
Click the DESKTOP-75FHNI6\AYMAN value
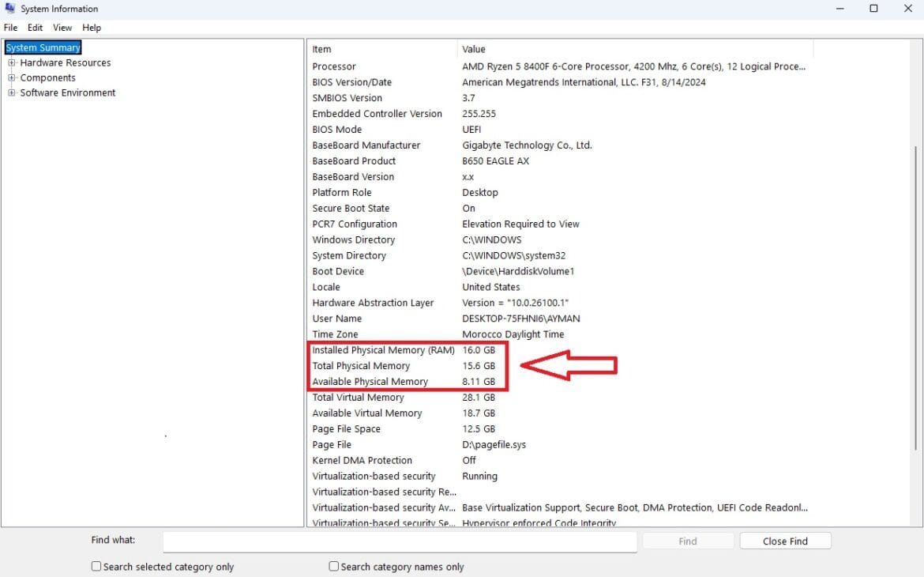click(x=521, y=319)
